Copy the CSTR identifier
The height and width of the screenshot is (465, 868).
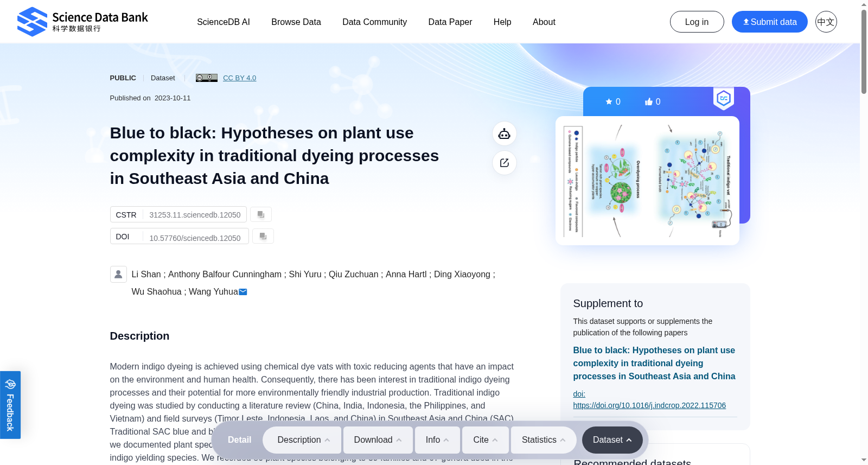click(261, 214)
